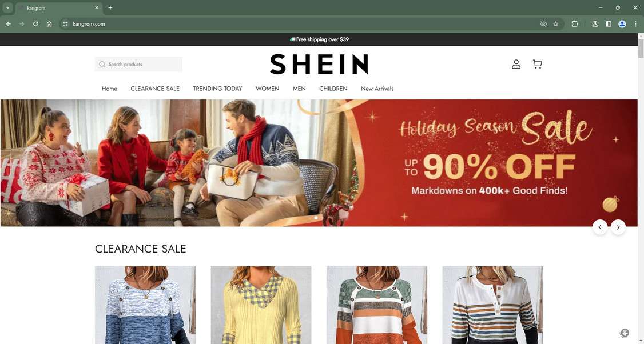Bookmark this page with star icon
The height and width of the screenshot is (344, 644).
pos(556,24)
